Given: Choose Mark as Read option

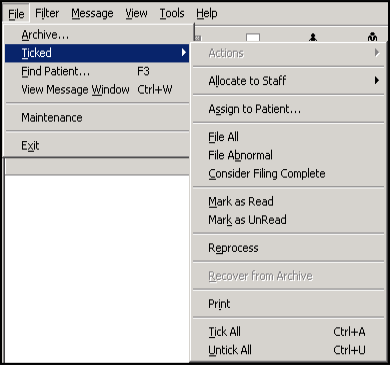Looking at the screenshot, I should click(x=288, y=201).
